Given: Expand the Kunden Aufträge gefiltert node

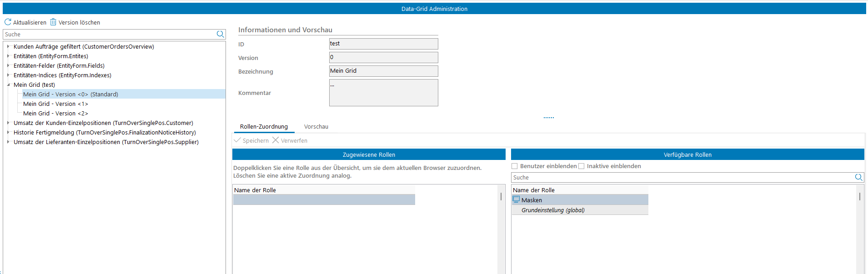Looking at the screenshot, I should pos(8,46).
